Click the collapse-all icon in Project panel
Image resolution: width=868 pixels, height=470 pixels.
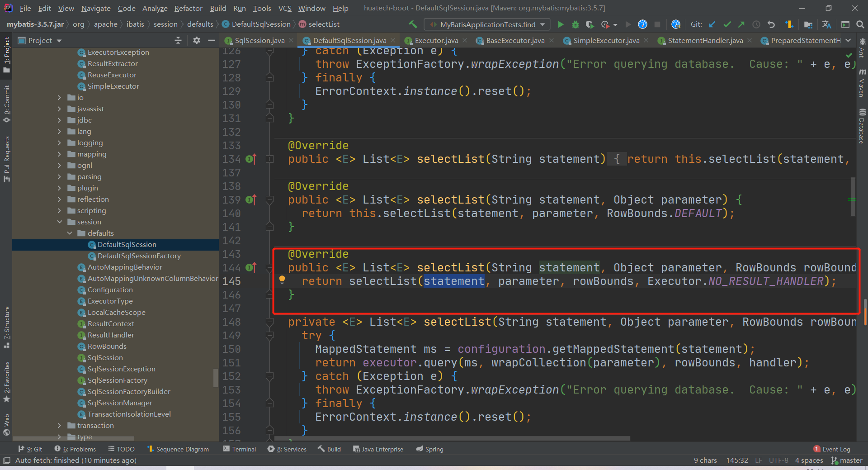(x=178, y=40)
